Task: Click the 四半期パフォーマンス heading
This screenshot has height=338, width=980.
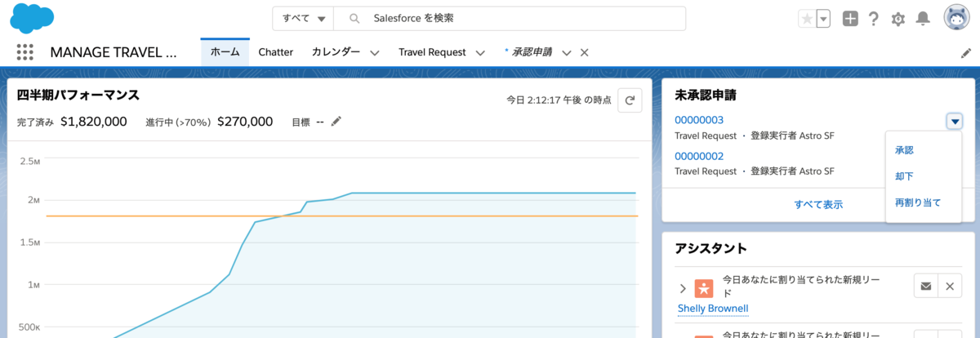Action: point(78,96)
